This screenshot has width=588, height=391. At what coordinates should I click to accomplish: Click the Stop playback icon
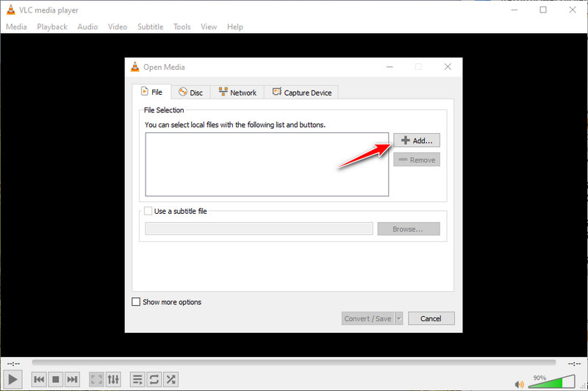click(x=56, y=379)
